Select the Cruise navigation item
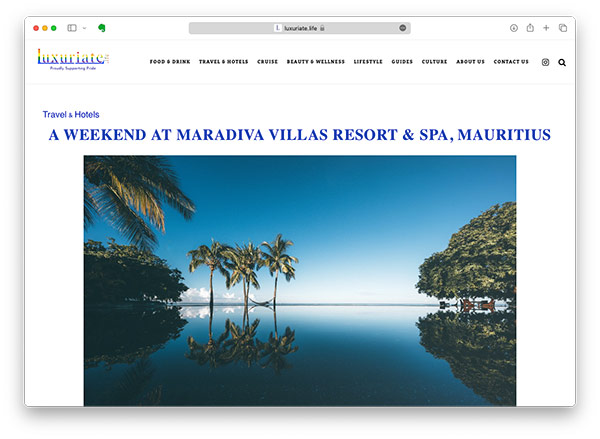600x439 pixels. click(x=267, y=62)
